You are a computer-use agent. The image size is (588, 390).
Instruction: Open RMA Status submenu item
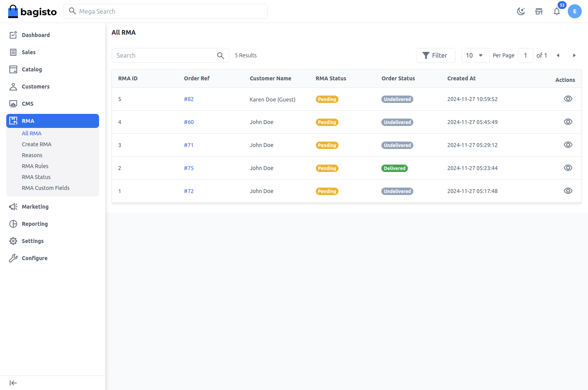click(x=36, y=177)
